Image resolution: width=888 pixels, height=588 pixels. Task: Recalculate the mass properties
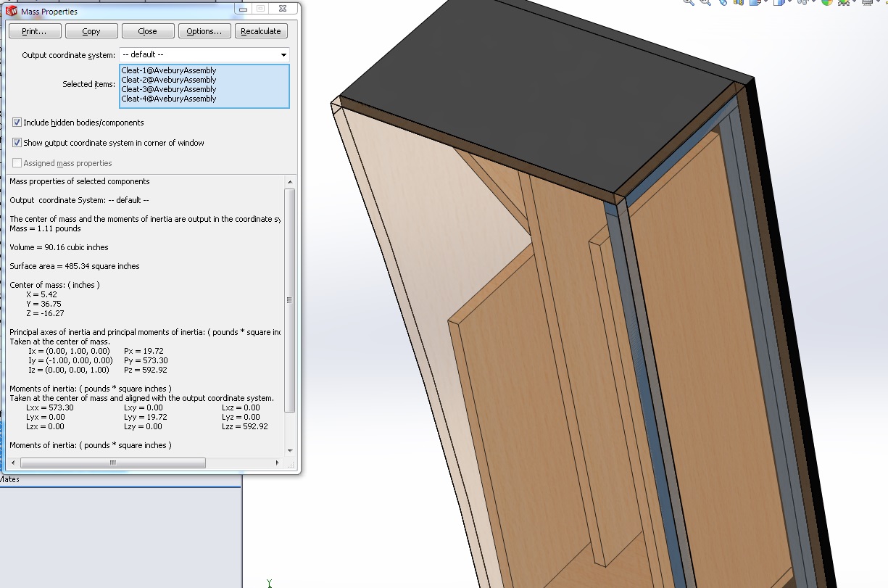[x=261, y=31]
